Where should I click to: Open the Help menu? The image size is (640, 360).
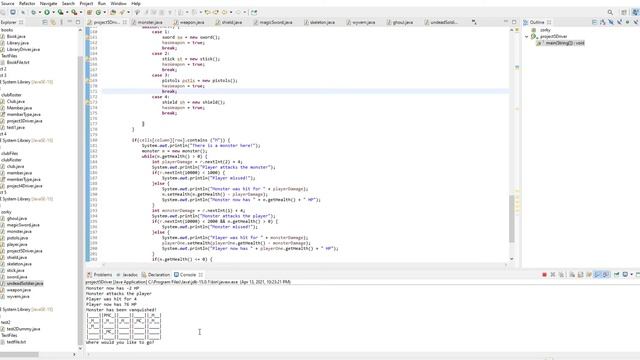pos(136,3)
